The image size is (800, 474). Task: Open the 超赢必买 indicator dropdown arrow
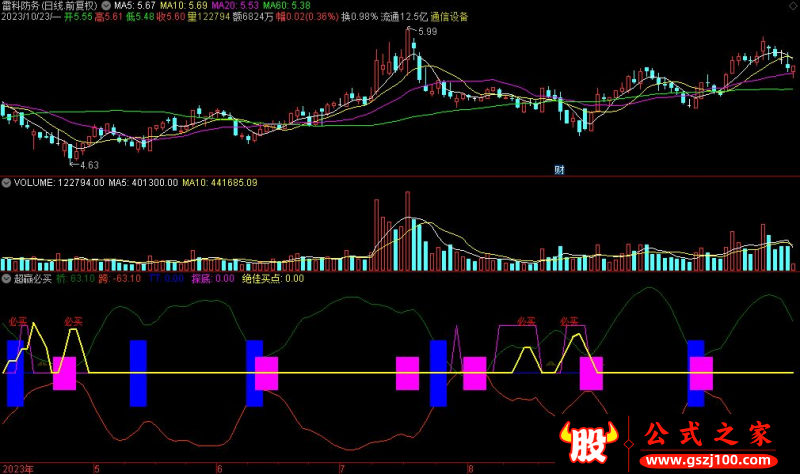(6, 279)
